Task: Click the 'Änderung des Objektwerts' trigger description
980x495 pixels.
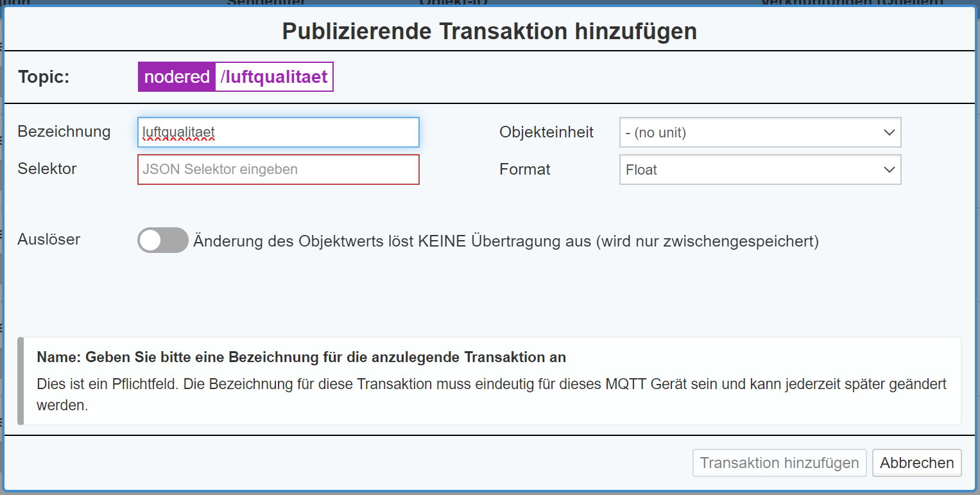Action: coord(506,241)
